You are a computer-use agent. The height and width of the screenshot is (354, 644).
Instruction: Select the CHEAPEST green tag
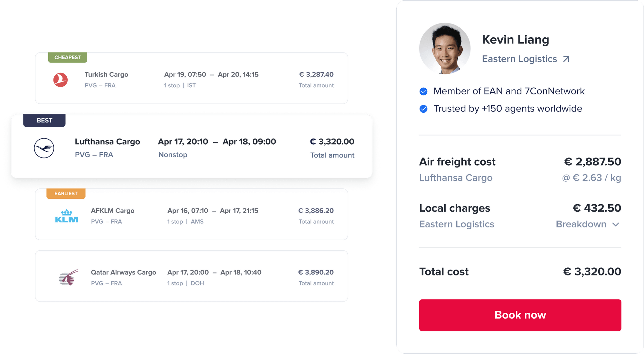68,57
